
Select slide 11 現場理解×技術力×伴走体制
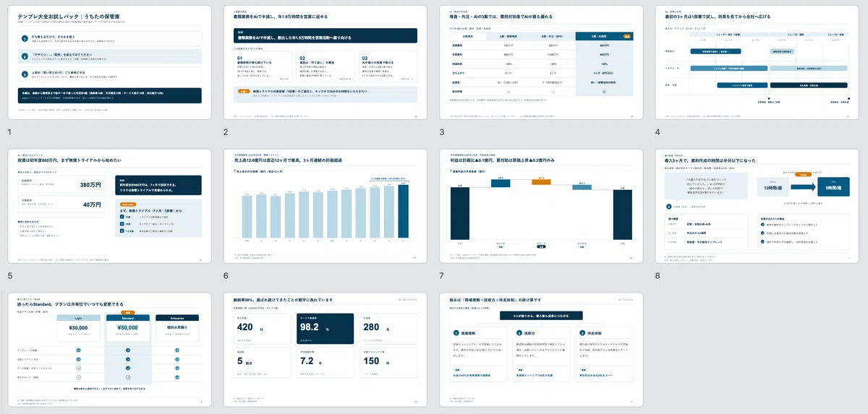[x=541, y=350]
